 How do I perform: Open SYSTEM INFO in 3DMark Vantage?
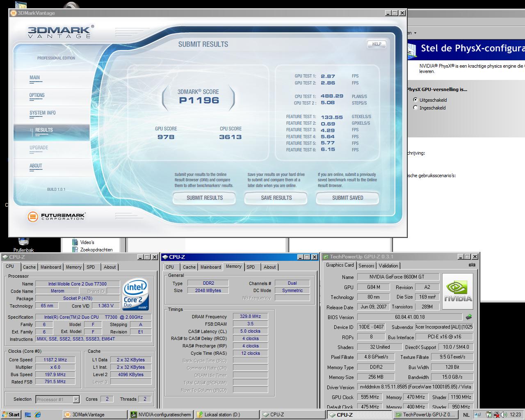tap(43, 113)
